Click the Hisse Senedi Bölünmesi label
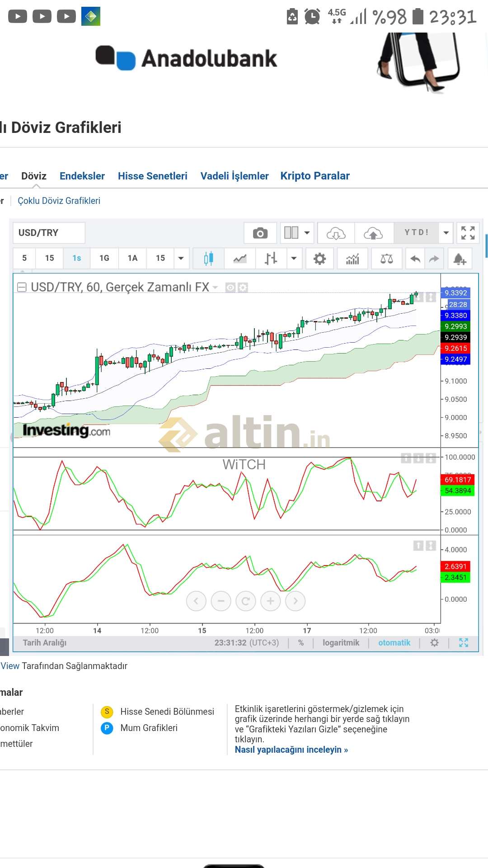The image size is (488, 868). 167,712
